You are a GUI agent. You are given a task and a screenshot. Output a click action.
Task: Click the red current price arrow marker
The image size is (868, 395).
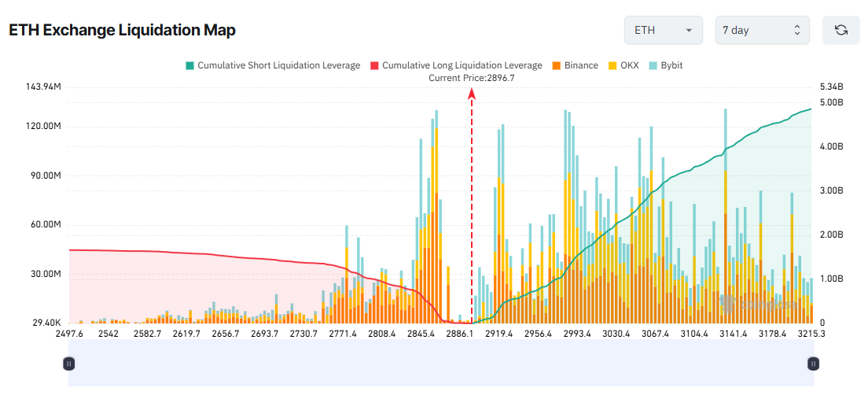[472, 93]
